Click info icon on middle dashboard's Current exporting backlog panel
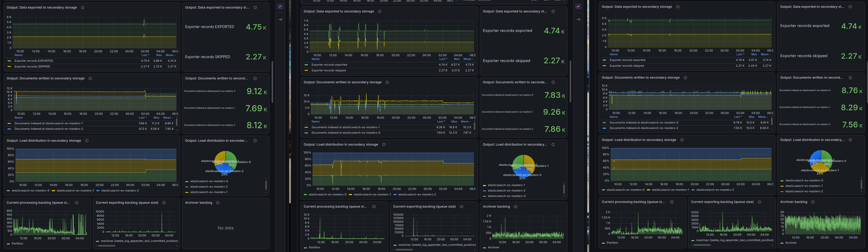The width and height of the screenshot is (868, 252). [461, 207]
